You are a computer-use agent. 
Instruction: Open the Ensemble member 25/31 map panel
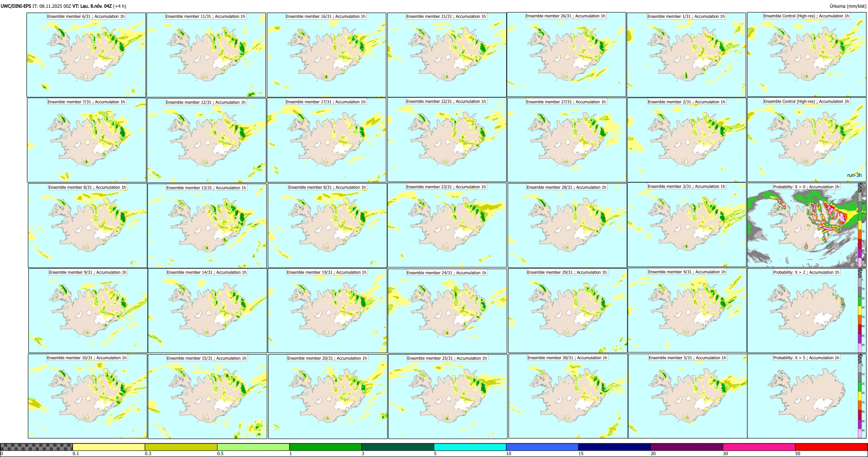[448, 397]
